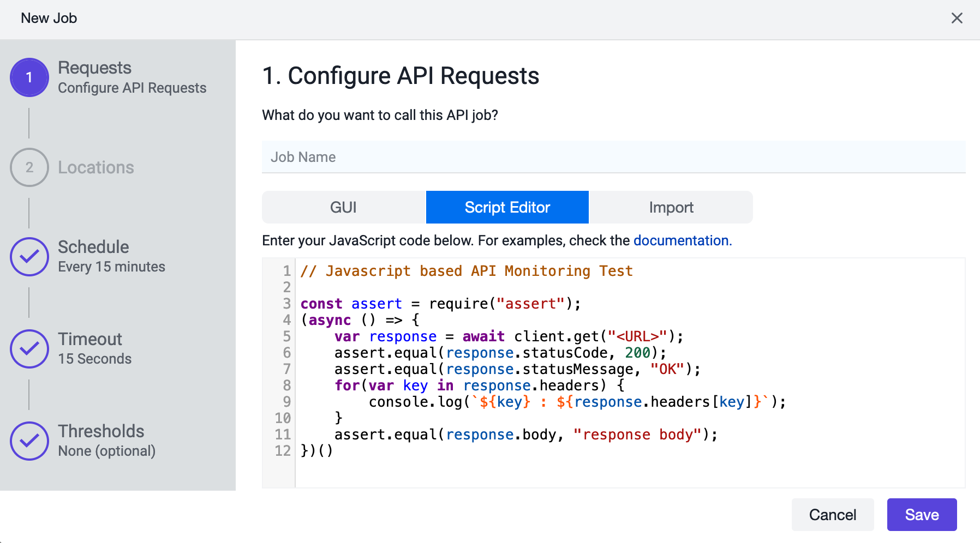Click the require("assert") code line
Screen dimensions: 980x543
click(441, 304)
